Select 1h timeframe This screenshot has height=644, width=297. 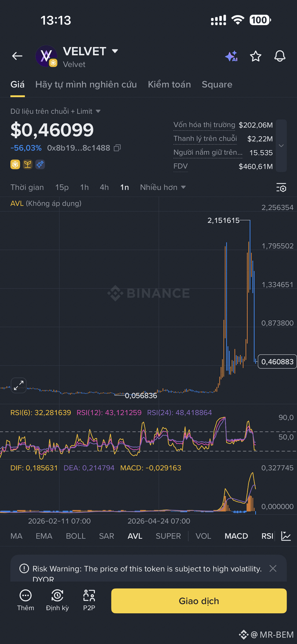pyautogui.click(x=84, y=187)
